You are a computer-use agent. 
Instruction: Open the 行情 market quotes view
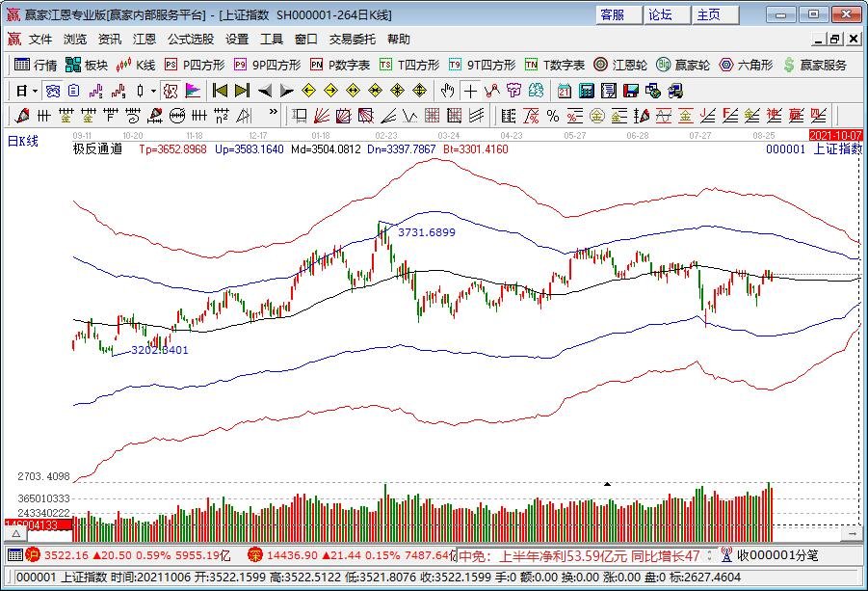(36, 65)
